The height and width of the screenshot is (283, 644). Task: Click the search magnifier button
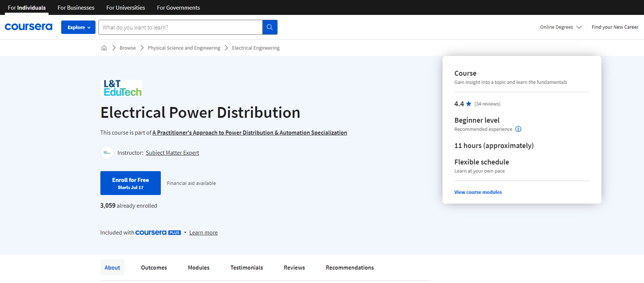(270, 27)
